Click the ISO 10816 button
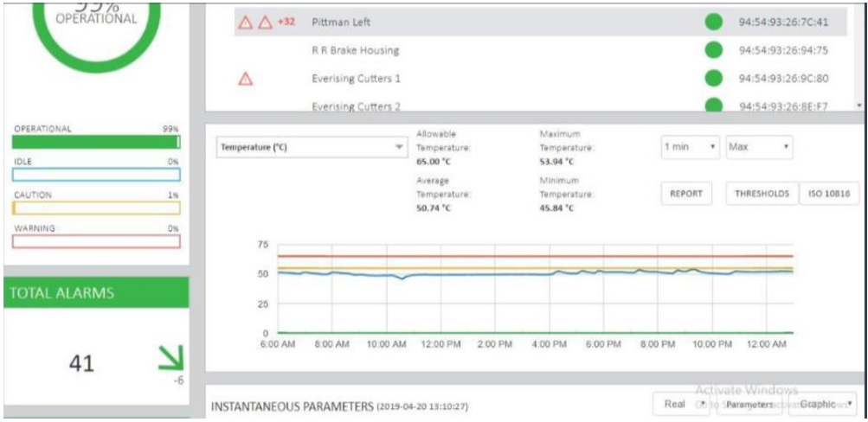 click(828, 194)
